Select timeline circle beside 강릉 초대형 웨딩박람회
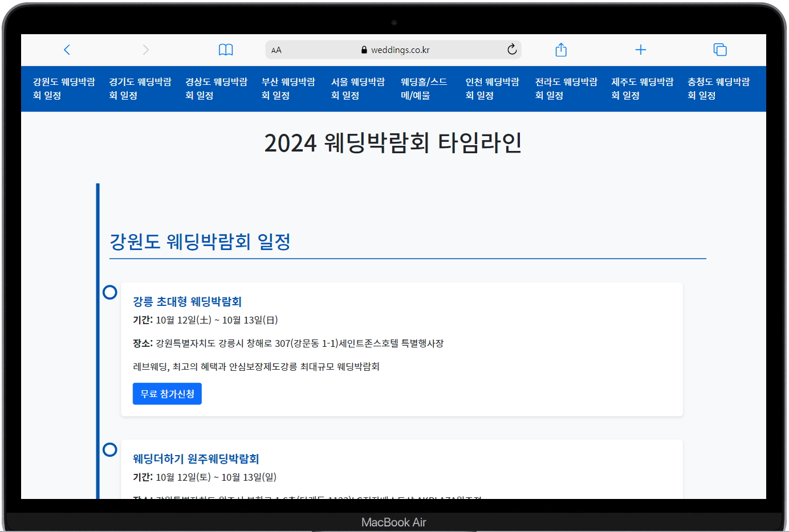This screenshot has height=532, width=789. click(x=110, y=292)
